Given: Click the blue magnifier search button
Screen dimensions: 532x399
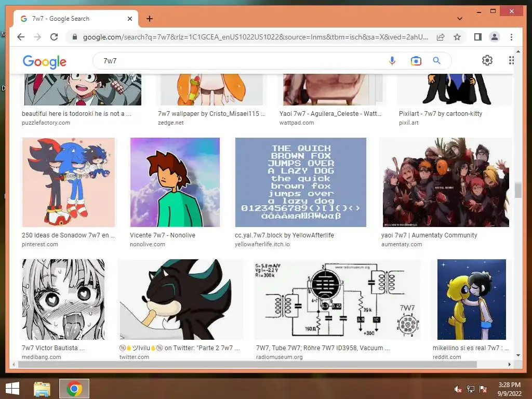Looking at the screenshot, I should coord(436,61).
